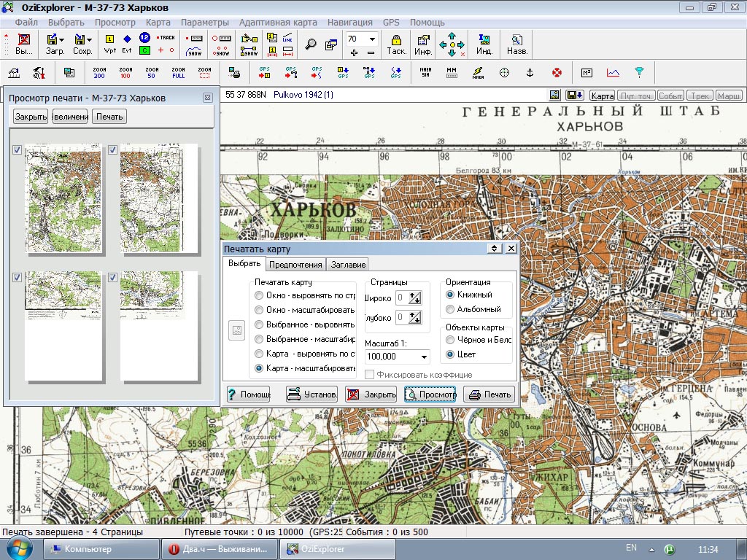This screenshot has height=560, width=747.
Task: Open the Загр. load dropdown arrow
Action: (x=62, y=40)
